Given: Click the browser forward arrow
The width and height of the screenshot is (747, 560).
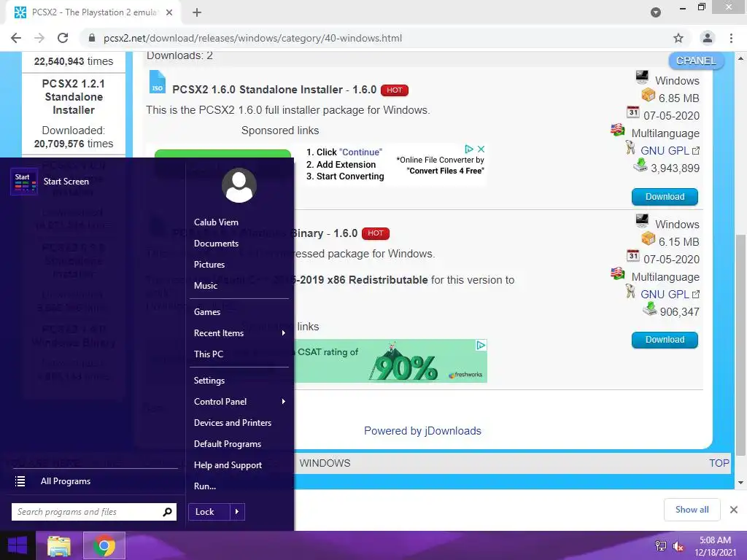Looking at the screenshot, I should coord(39,38).
